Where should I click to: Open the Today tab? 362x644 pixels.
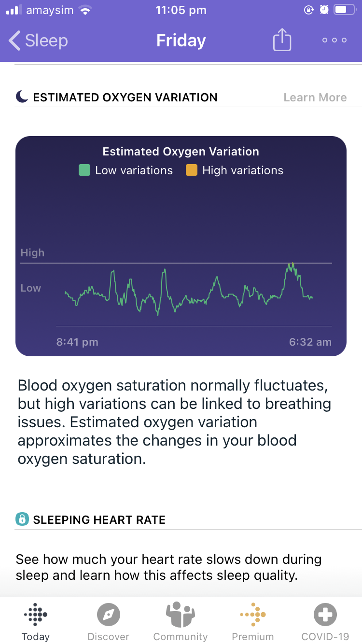point(36,622)
